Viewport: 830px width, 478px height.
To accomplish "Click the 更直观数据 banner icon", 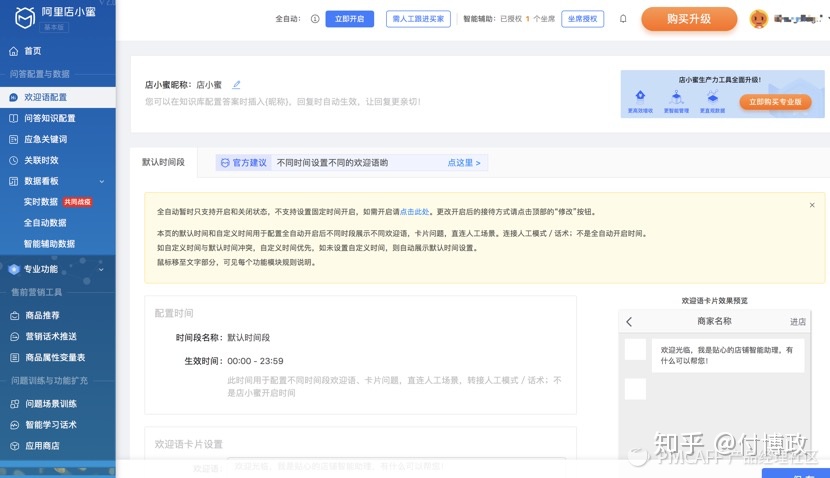I will pyautogui.click(x=712, y=96).
